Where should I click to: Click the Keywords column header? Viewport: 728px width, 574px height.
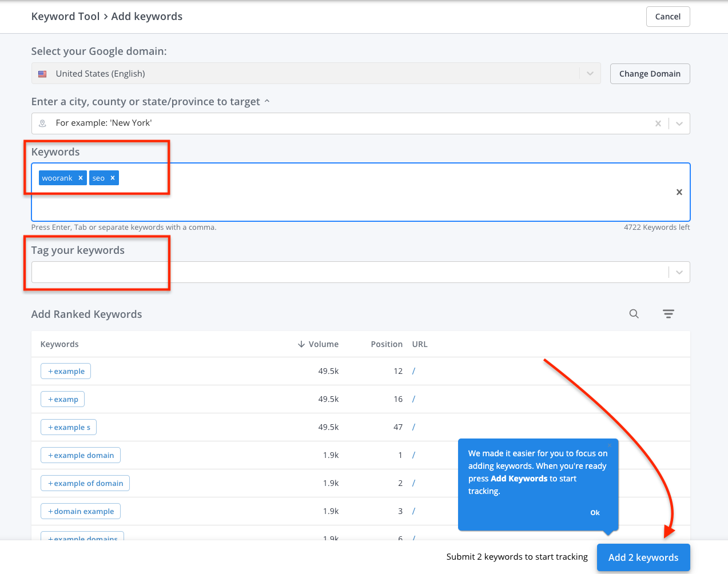tap(59, 344)
